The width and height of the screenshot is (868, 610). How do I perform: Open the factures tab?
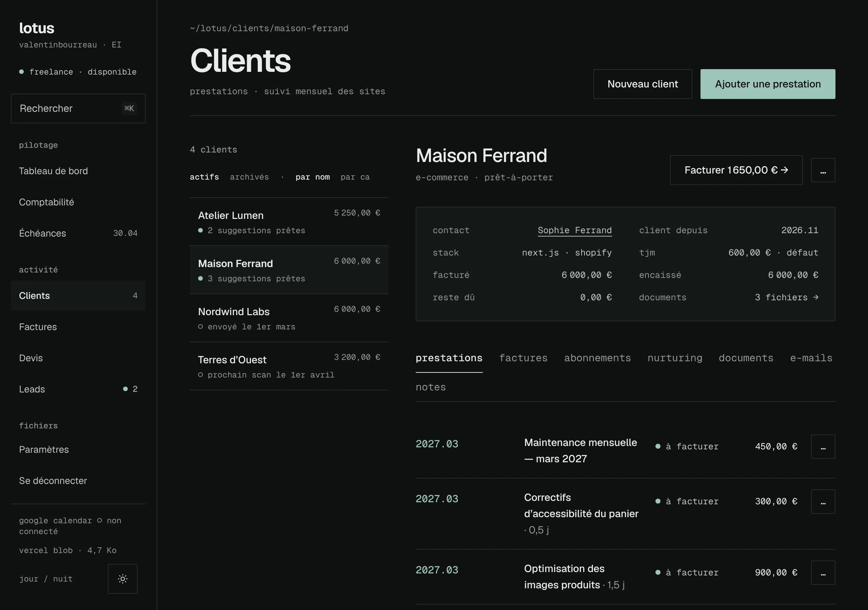pos(523,358)
